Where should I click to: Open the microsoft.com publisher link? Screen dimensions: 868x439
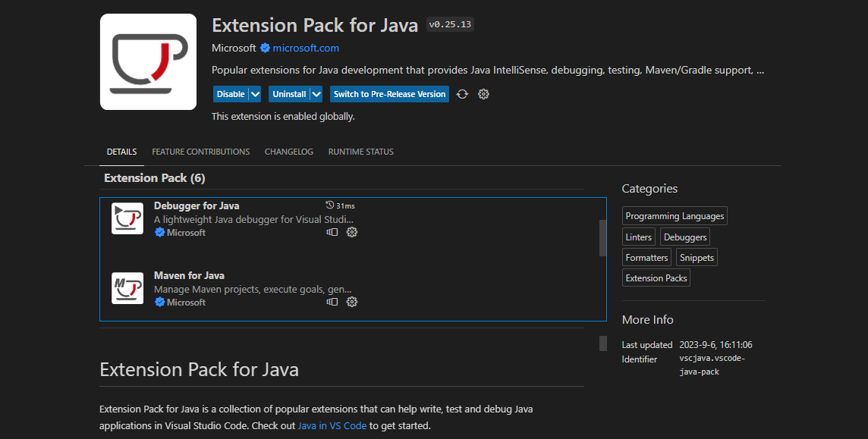click(x=299, y=48)
